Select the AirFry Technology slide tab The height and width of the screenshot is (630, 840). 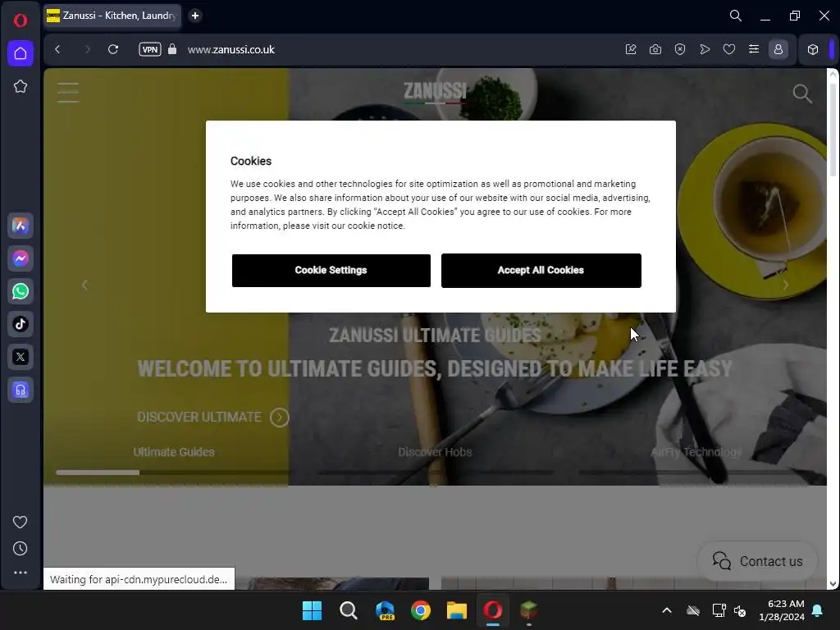click(696, 452)
